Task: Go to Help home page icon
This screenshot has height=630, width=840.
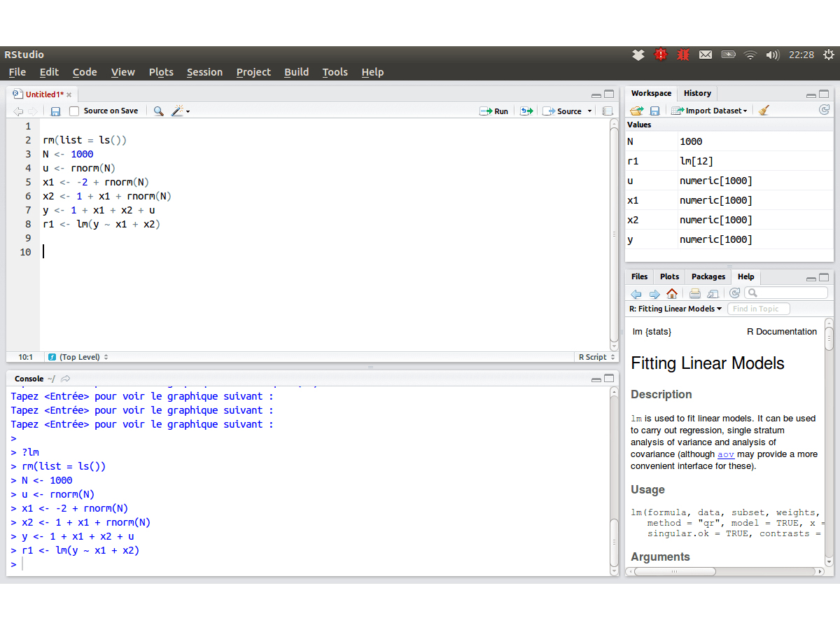Action: tap(672, 294)
